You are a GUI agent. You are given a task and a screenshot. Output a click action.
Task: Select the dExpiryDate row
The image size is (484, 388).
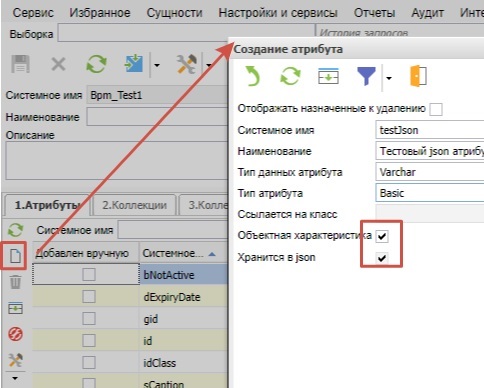130,297
